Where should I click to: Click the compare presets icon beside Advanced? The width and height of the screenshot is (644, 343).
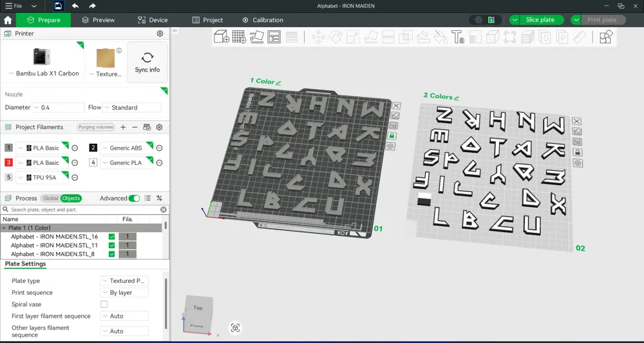159,198
